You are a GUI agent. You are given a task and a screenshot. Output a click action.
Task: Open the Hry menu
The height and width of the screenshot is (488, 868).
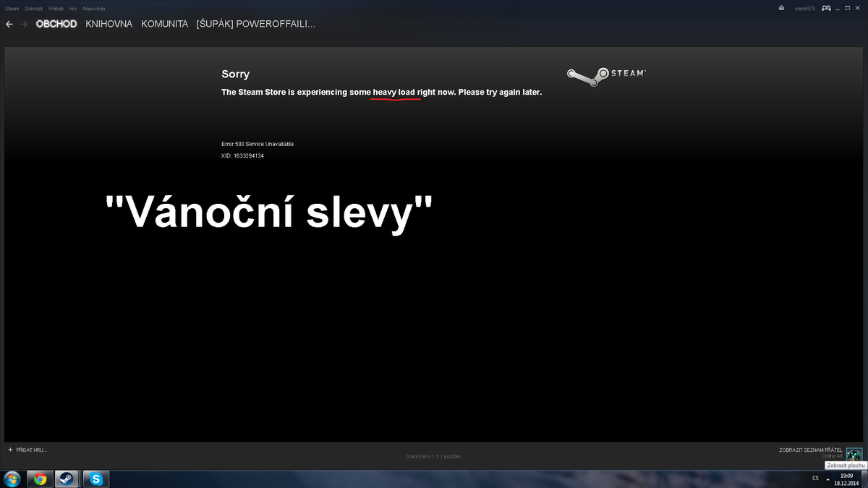73,9
